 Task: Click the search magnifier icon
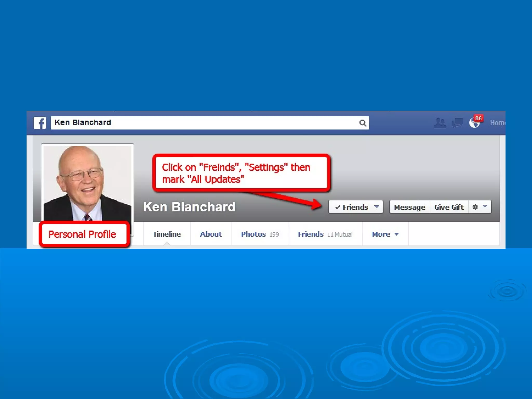click(x=363, y=123)
